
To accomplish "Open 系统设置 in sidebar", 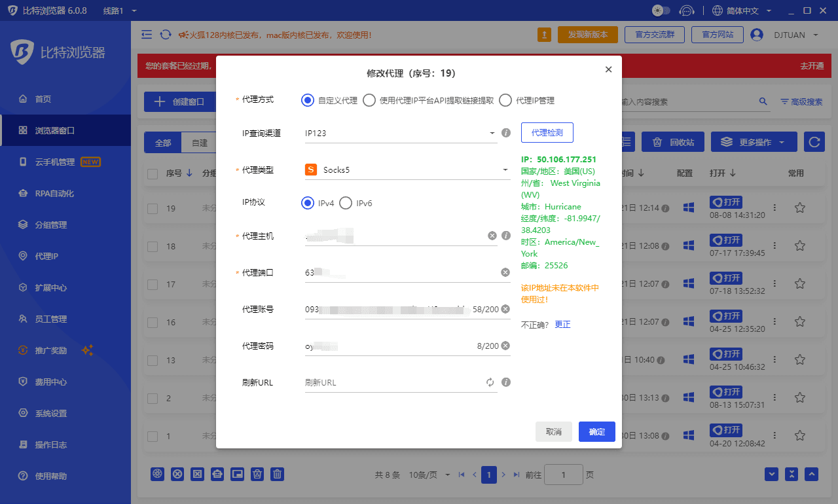I will 65,413.
